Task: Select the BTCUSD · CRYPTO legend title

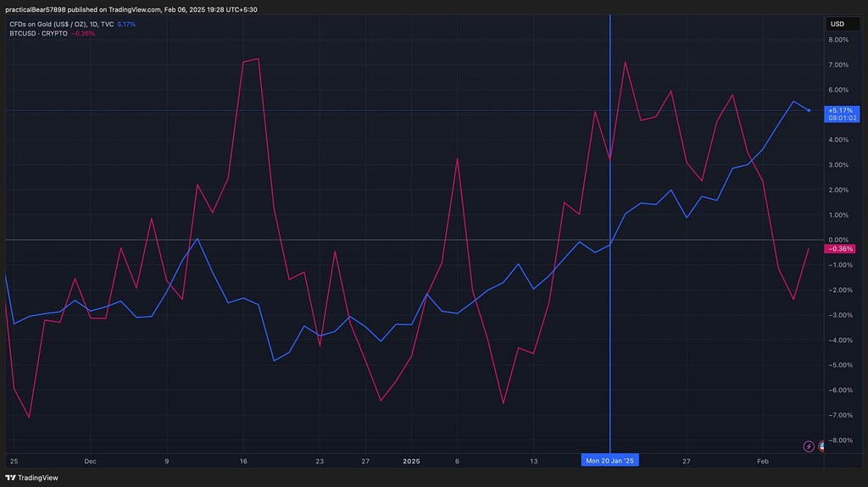Action: click(x=38, y=34)
